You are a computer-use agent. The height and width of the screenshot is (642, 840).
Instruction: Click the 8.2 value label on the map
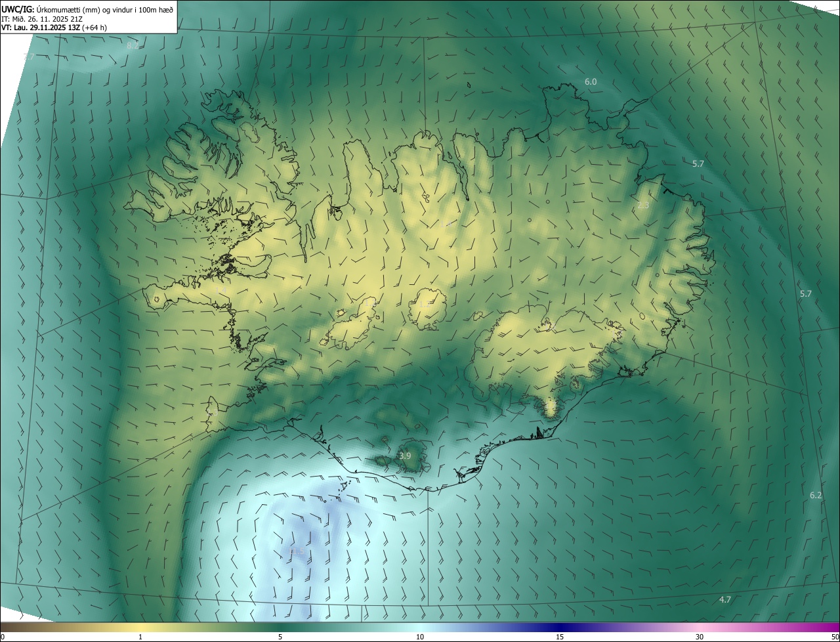pos(133,45)
